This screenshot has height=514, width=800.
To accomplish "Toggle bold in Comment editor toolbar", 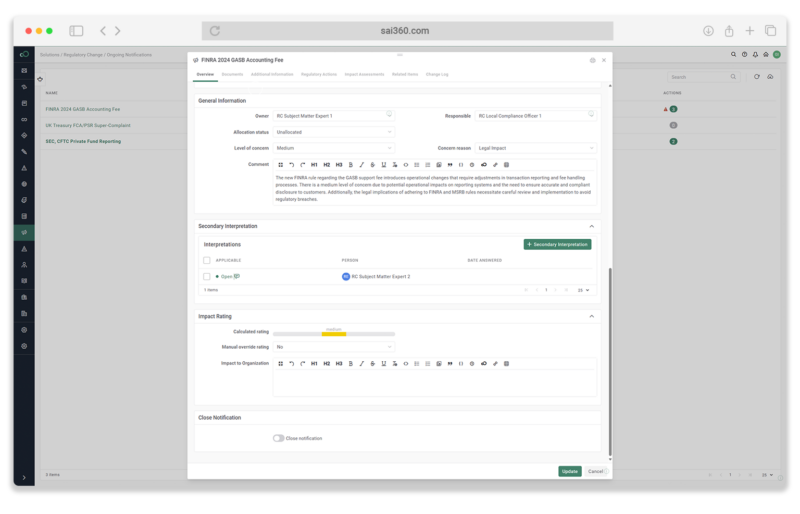I will click(351, 165).
